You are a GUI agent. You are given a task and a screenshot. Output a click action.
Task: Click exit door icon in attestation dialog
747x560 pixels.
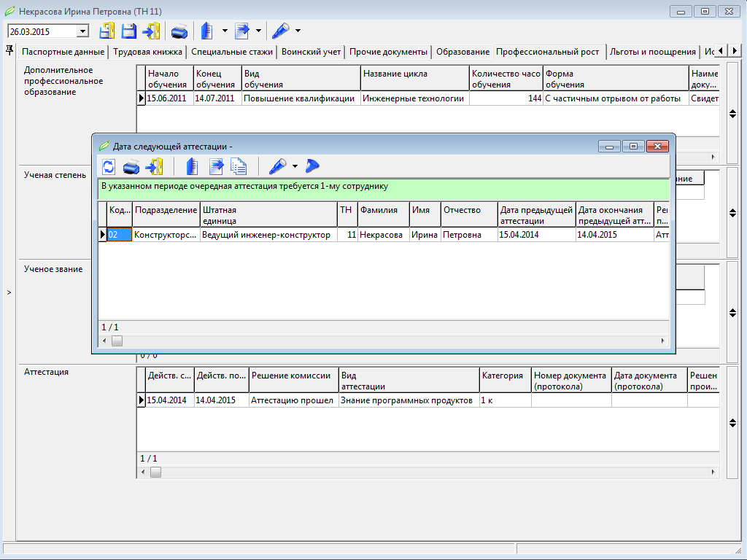click(x=155, y=167)
